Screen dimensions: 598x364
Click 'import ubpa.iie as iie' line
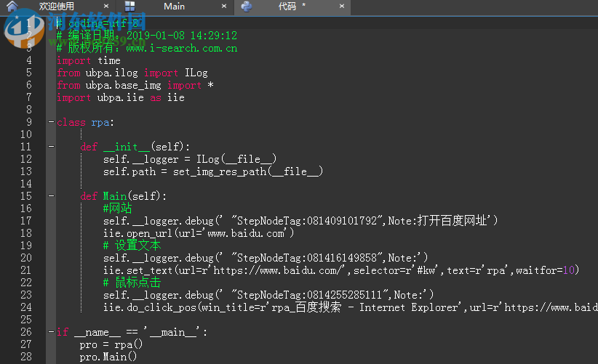(121, 98)
